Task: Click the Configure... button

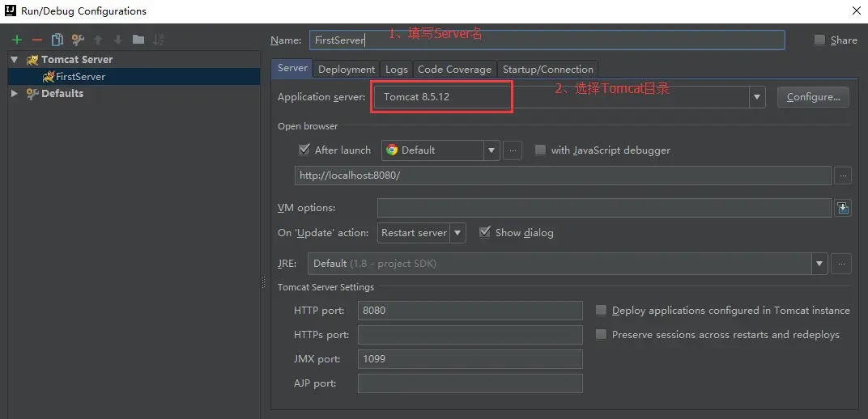Action: tap(813, 97)
